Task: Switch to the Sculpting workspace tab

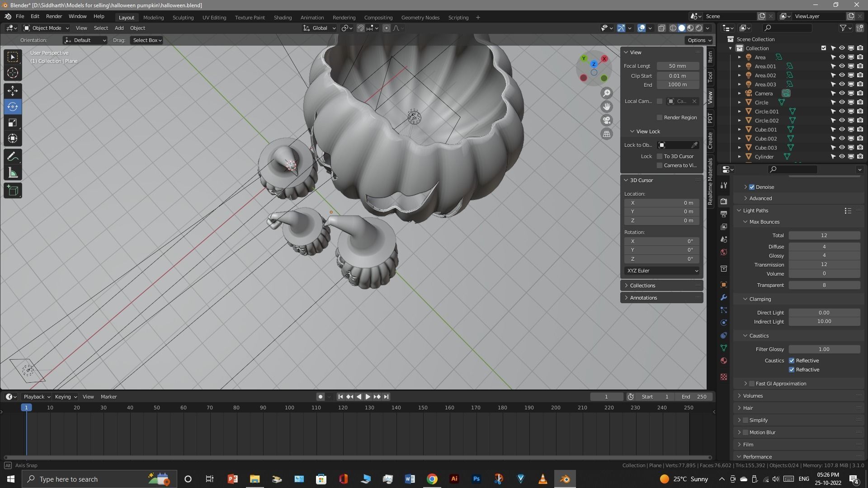Action: pyautogui.click(x=183, y=18)
